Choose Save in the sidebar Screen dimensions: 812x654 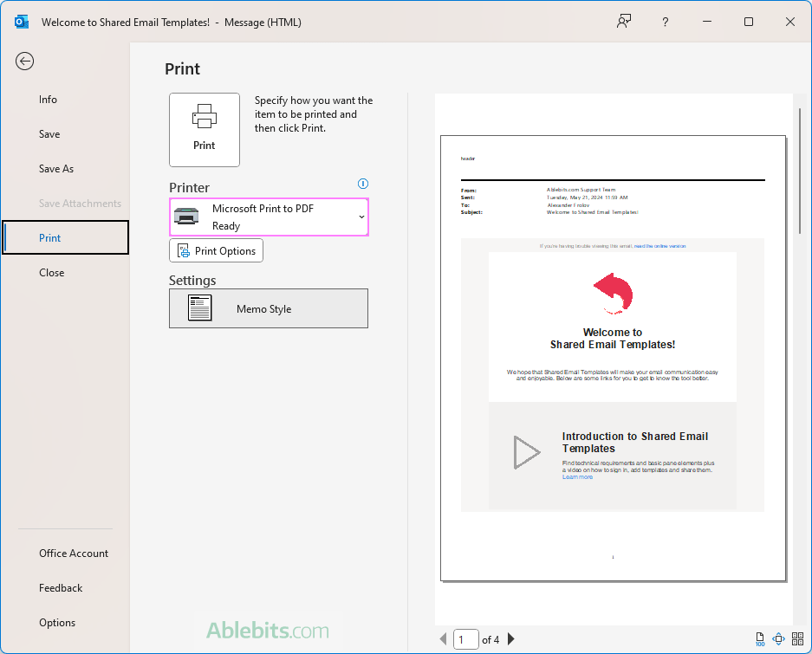49,134
